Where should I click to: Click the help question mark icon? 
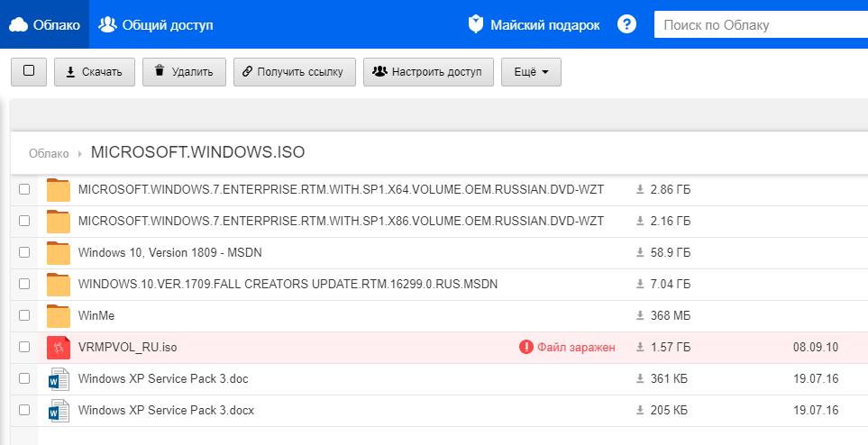[626, 24]
